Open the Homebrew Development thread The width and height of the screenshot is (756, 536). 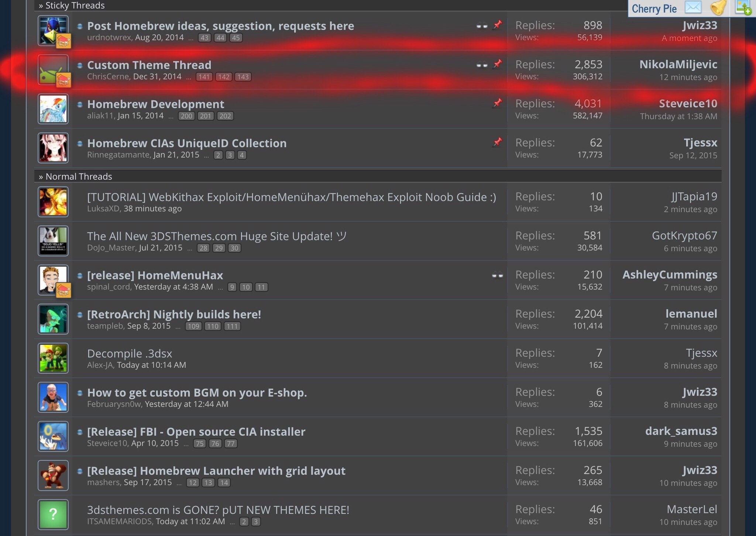(155, 104)
